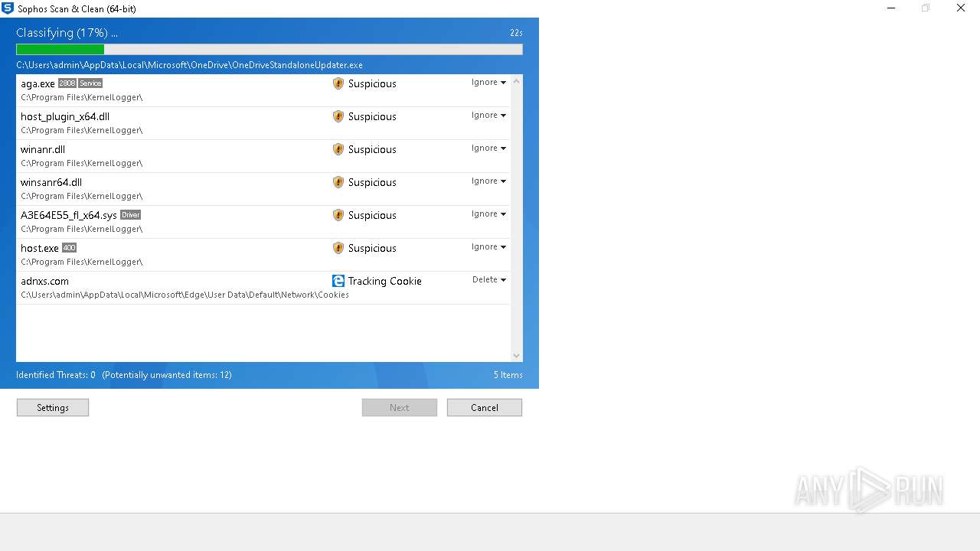Click the Suspicious shield icon for winsanr64.dll

pyautogui.click(x=338, y=182)
